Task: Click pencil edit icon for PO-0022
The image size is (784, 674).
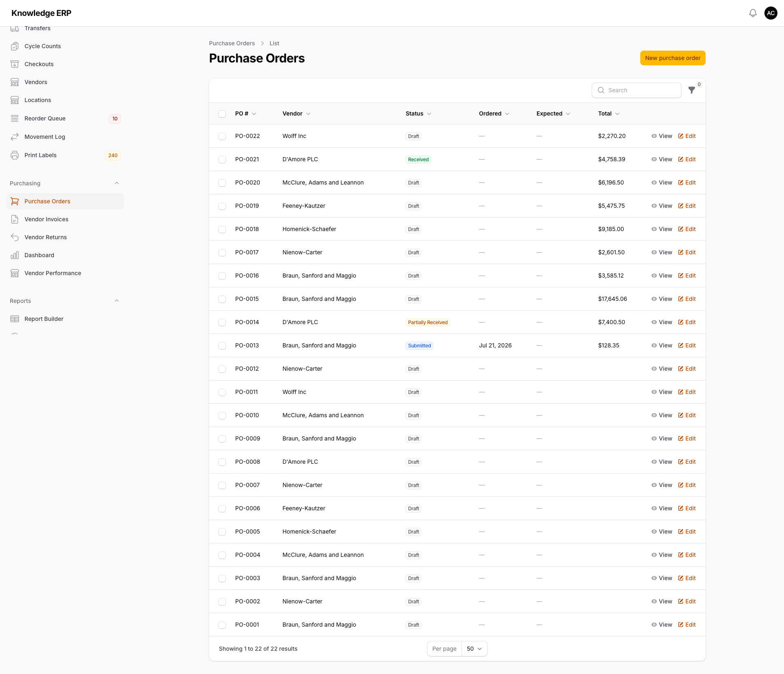Action: [681, 136]
